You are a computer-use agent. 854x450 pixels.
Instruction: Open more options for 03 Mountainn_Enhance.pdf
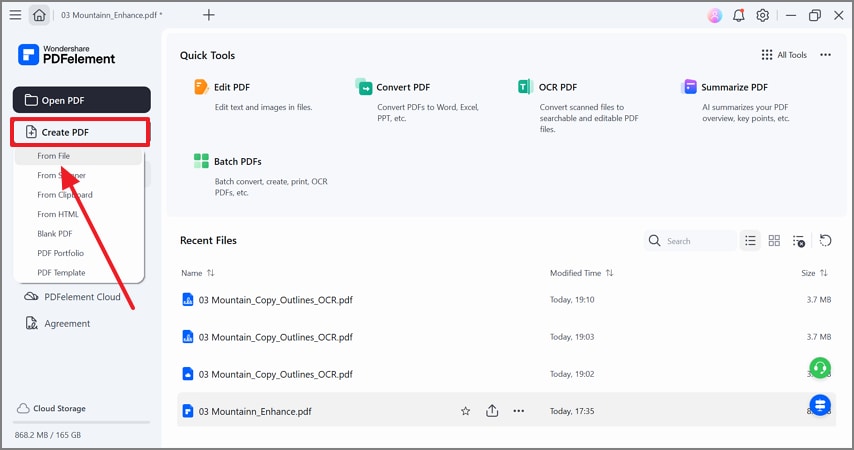pos(518,411)
